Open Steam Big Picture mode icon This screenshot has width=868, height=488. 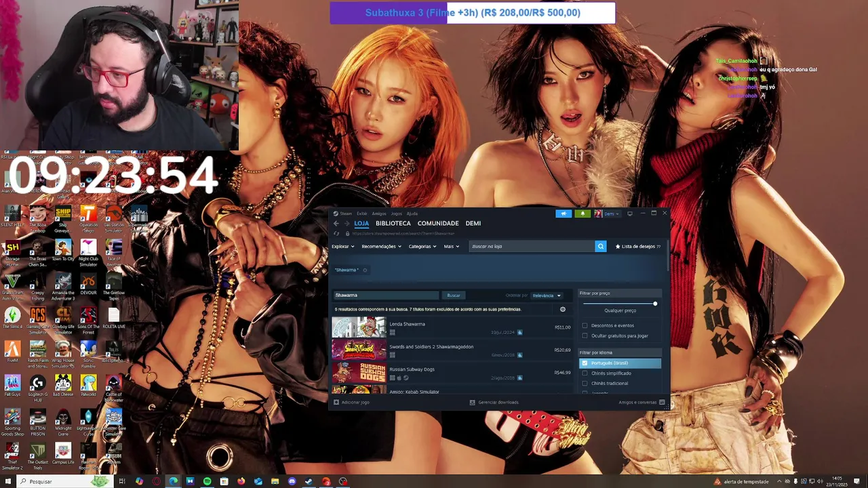[x=630, y=213]
